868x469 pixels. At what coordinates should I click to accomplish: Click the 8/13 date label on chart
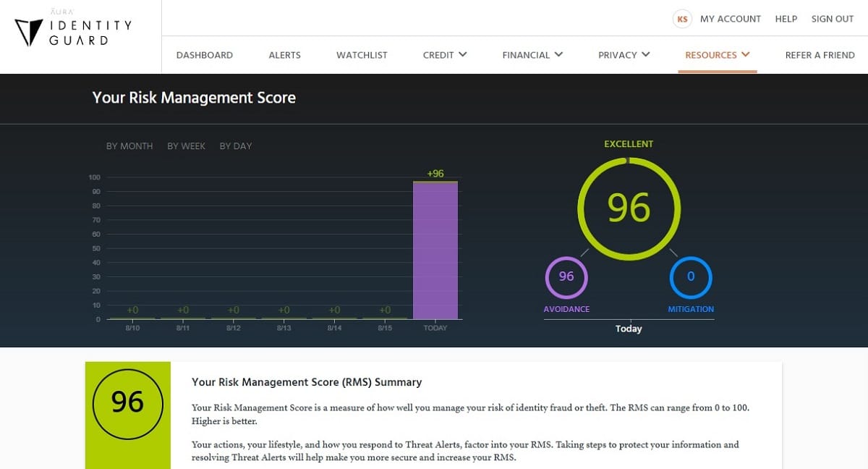(284, 328)
